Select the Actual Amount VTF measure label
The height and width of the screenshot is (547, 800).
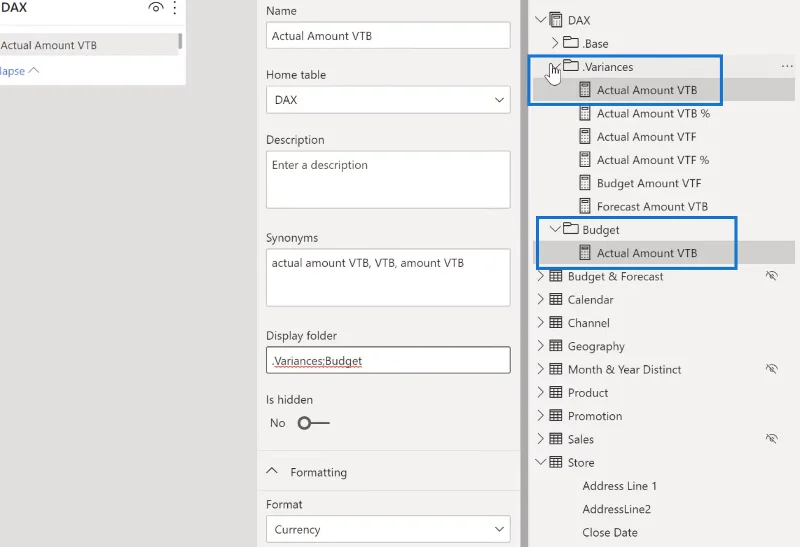click(x=646, y=137)
